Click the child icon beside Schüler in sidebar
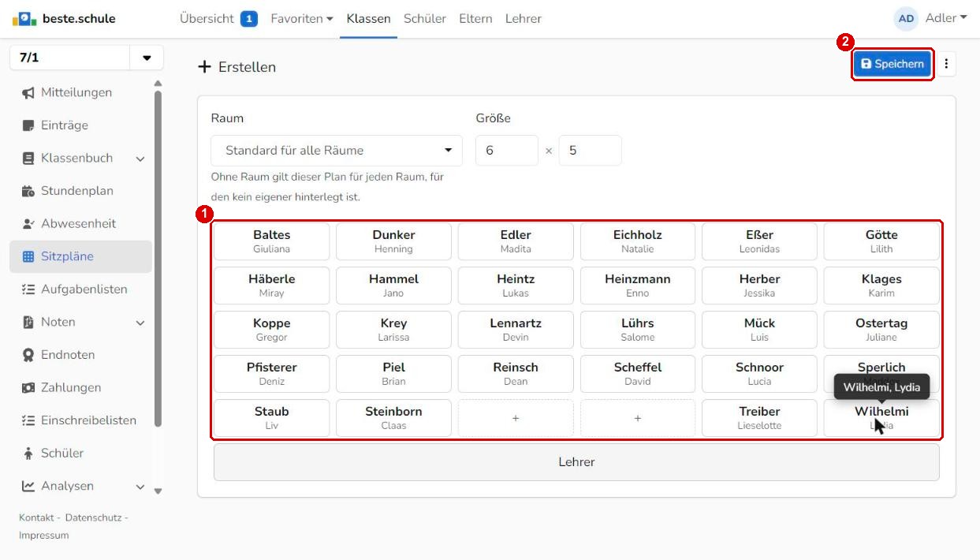The width and height of the screenshot is (980, 560). click(28, 454)
